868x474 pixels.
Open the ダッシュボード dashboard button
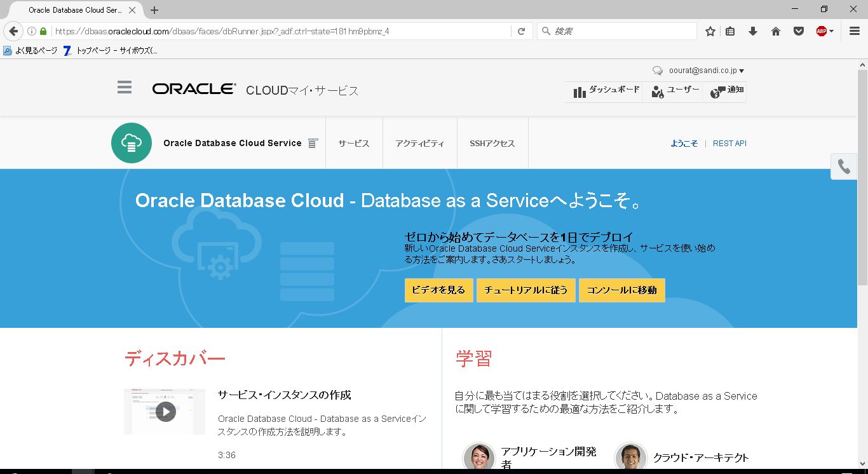(606, 91)
